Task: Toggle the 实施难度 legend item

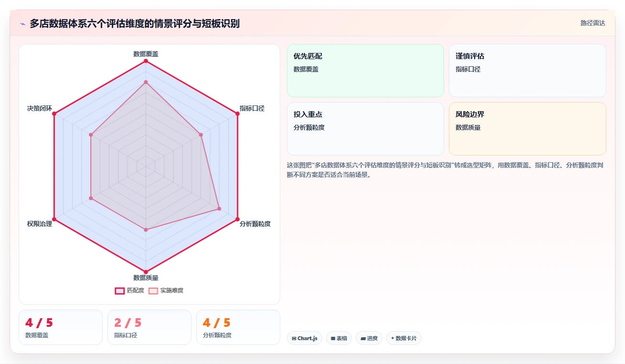Action: (166, 291)
